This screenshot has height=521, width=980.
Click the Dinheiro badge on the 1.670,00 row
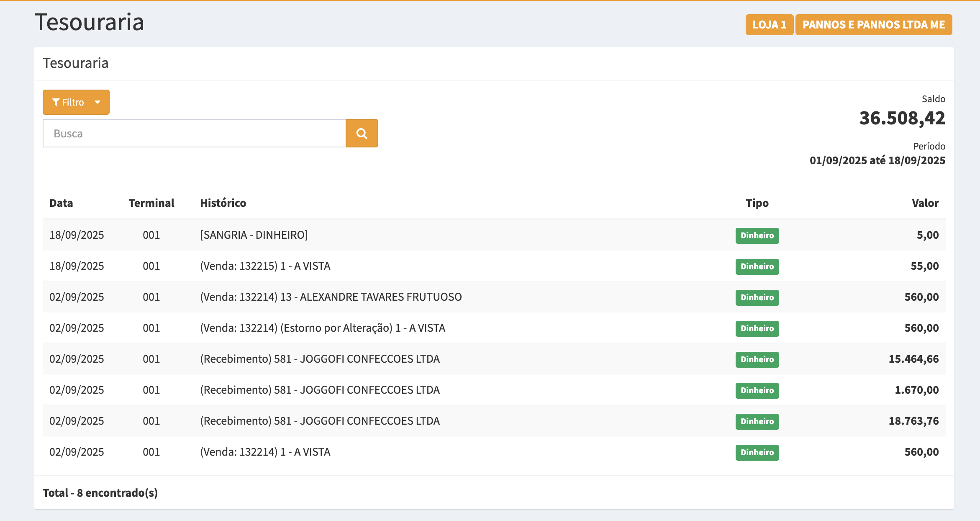coord(757,390)
